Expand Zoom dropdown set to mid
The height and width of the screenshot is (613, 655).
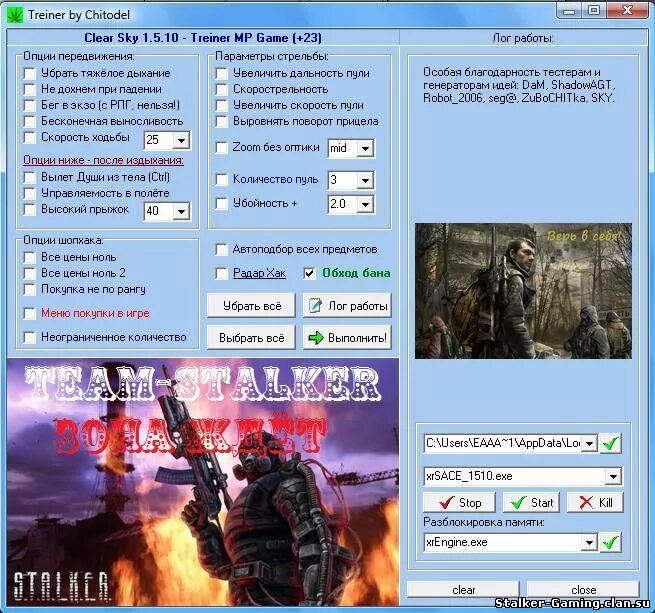(x=365, y=148)
